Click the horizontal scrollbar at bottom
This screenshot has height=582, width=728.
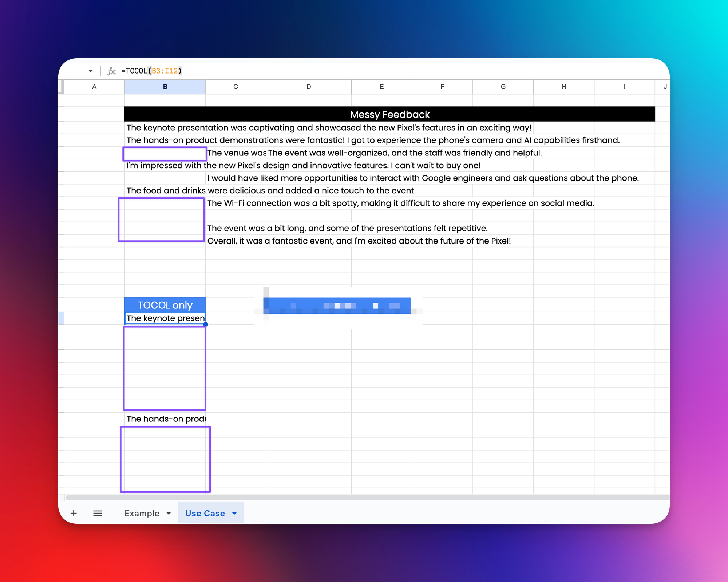[x=364, y=498]
